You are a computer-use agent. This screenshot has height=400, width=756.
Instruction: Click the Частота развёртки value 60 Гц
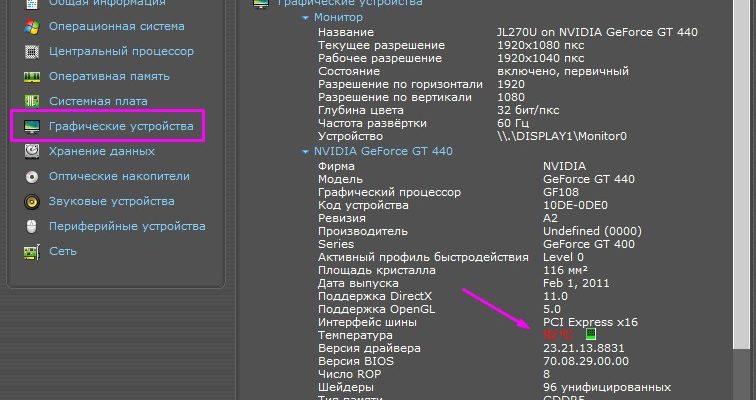(513, 123)
